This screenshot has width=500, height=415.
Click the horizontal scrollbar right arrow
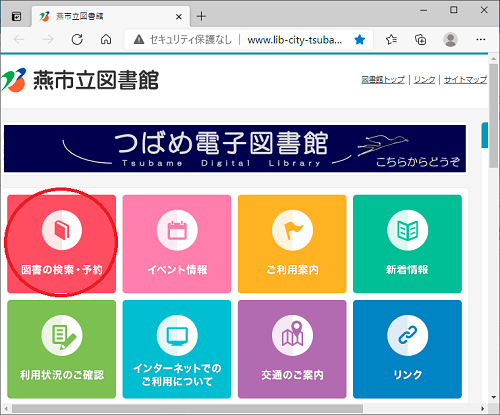(x=482, y=408)
